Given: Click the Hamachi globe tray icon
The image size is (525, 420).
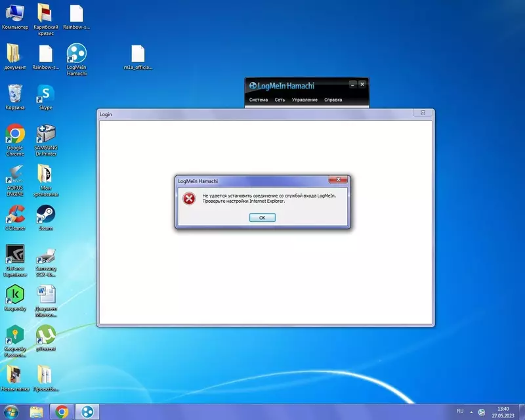Looking at the screenshot, I should (x=482, y=412).
